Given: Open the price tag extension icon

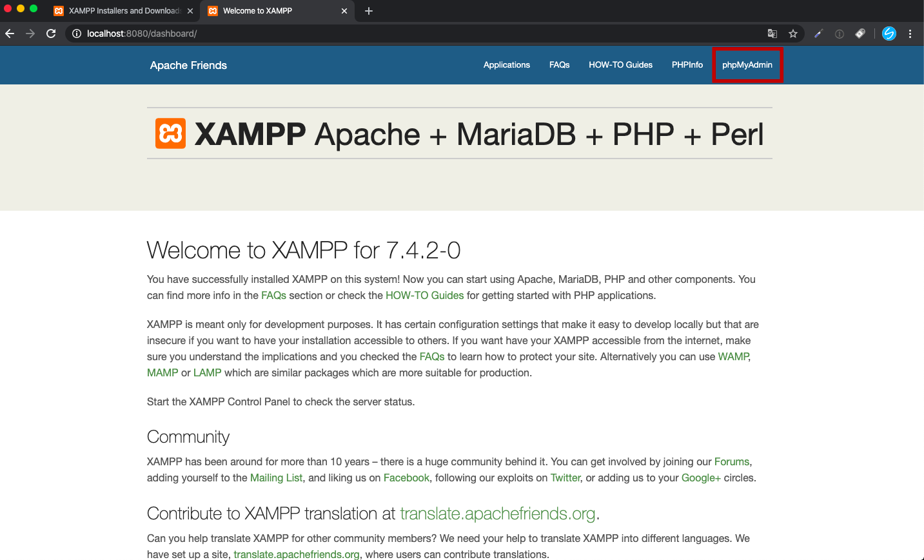Looking at the screenshot, I should point(860,34).
